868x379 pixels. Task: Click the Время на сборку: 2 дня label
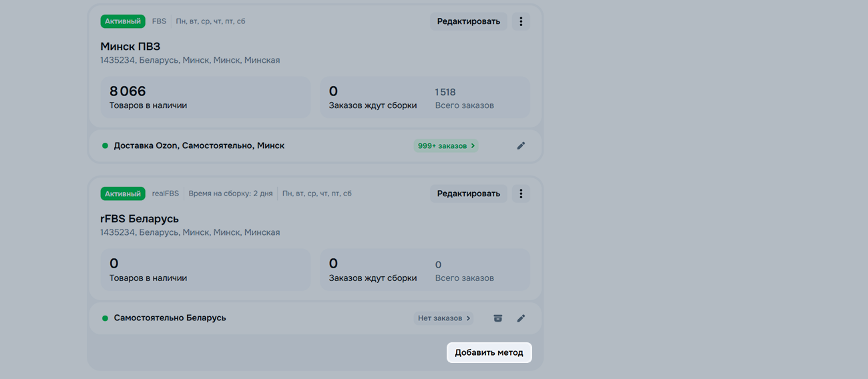click(230, 194)
